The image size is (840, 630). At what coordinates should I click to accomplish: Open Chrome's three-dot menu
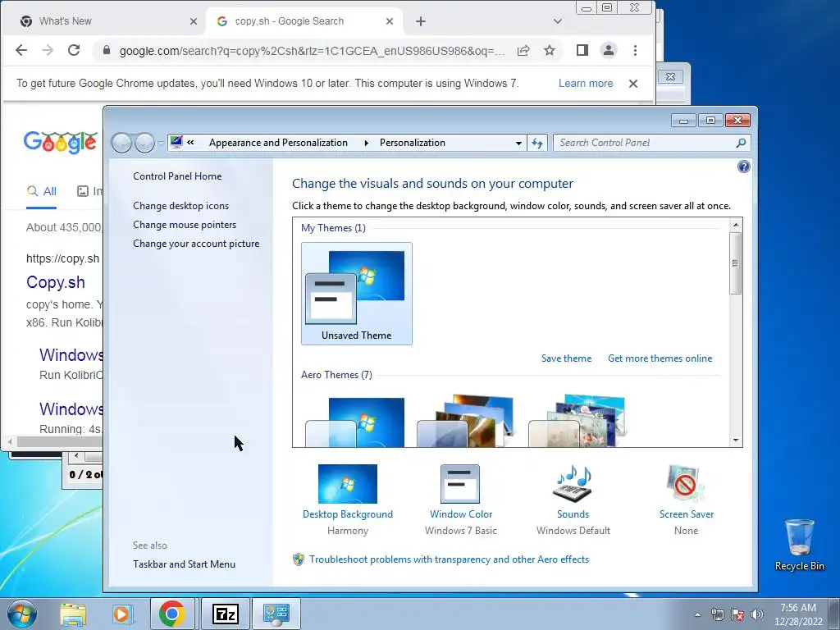click(636, 50)
